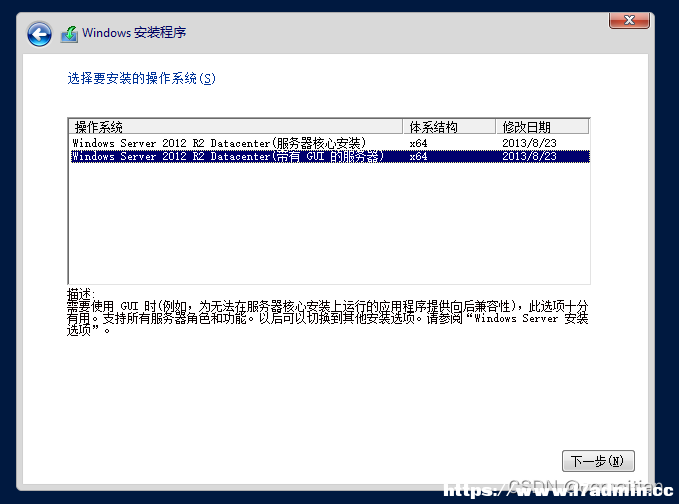
Task: Click the 修改日期 column header
Action: [542, 127]
